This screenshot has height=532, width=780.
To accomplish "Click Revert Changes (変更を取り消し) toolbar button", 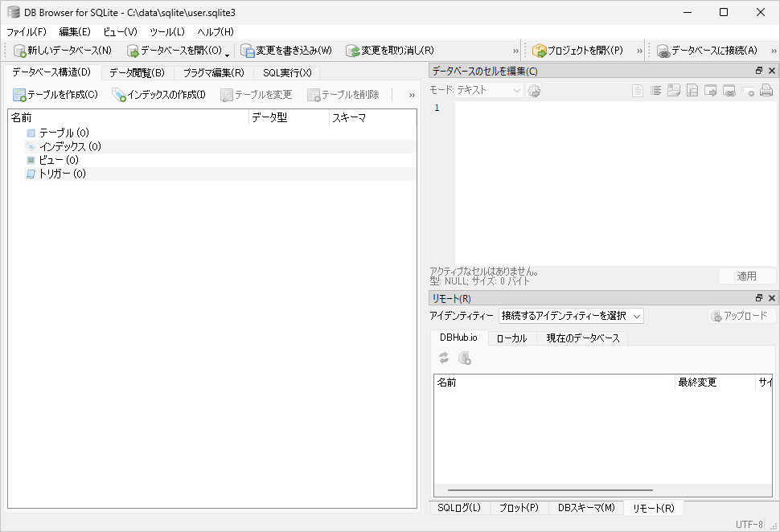I will tap(391, 50).
